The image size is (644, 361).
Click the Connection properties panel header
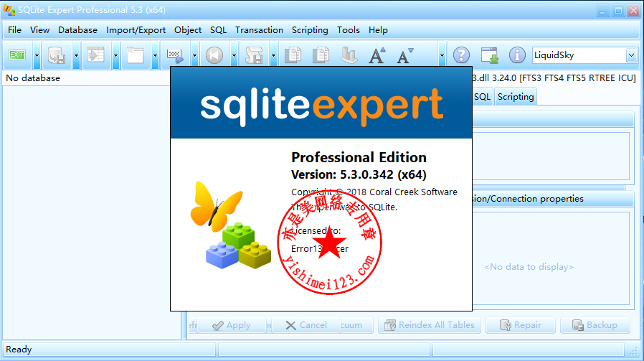552,199
